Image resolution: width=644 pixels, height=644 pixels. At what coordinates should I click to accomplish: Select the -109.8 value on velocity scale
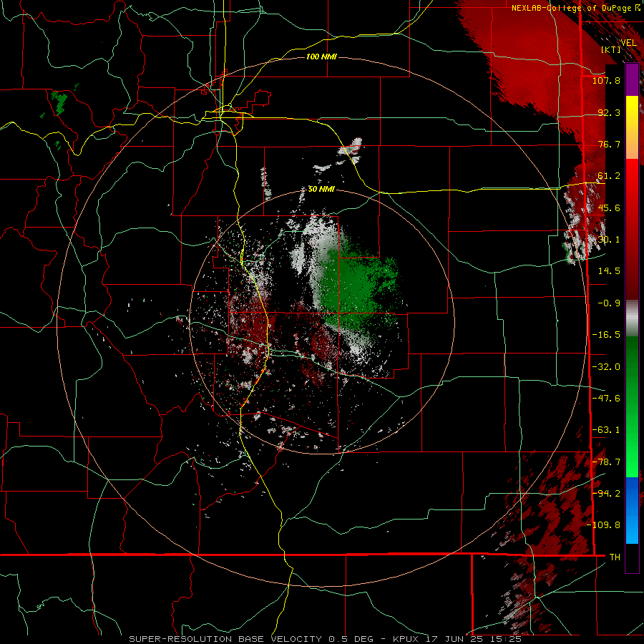tap(603, 525)
